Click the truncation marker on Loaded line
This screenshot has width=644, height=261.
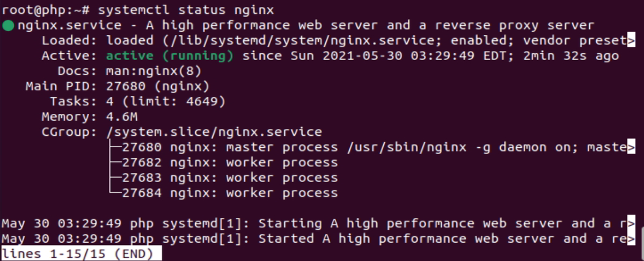coord(631,40)
